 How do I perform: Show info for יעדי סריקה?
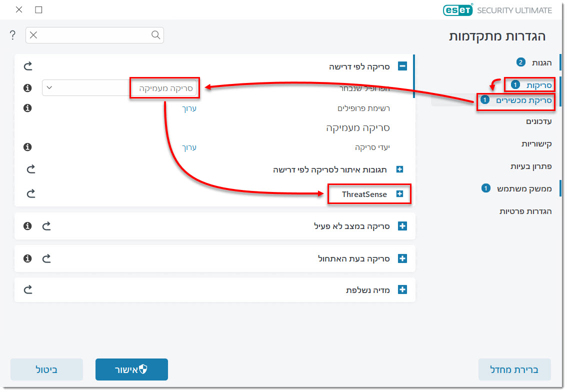pyautogui.click(x=27, y=147)
